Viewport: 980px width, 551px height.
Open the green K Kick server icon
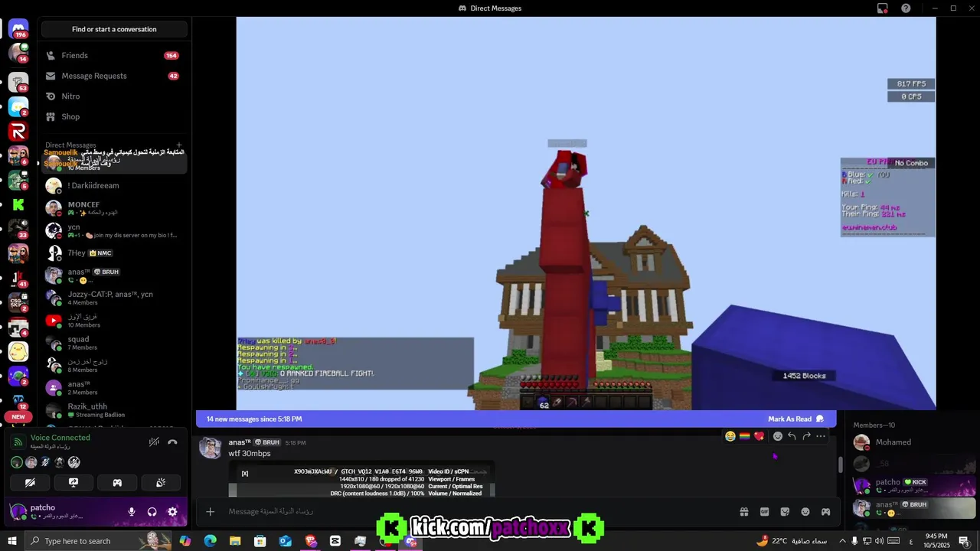[x=18, y=204]
